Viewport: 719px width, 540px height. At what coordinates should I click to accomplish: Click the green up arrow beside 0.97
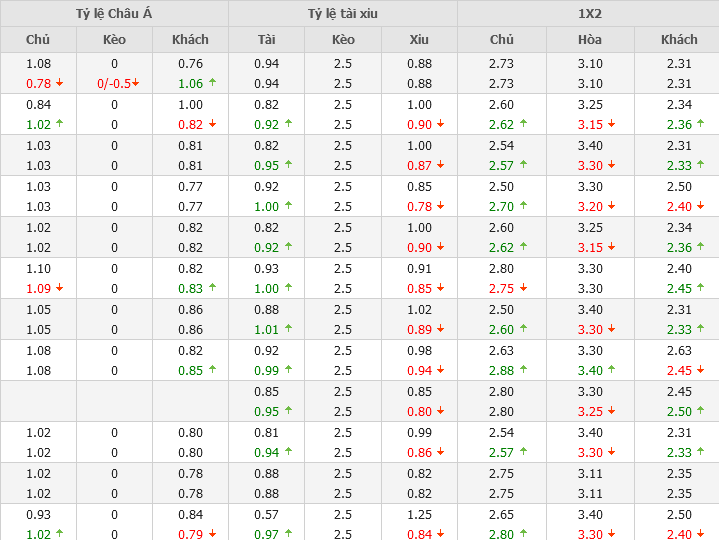pyautogui.click(x=288, y=534)
